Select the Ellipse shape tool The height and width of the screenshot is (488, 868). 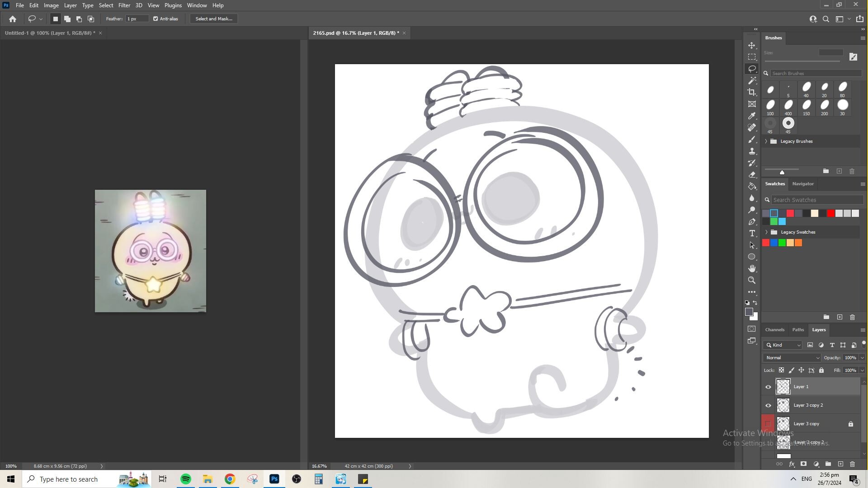click(x=752, y=257)
